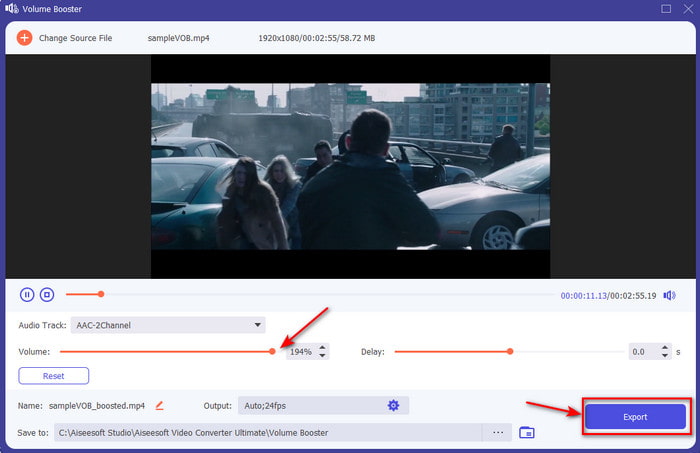Increase delay value with up stepper arrow
This screenshot has width=700, height=453.
pos(666,348)
